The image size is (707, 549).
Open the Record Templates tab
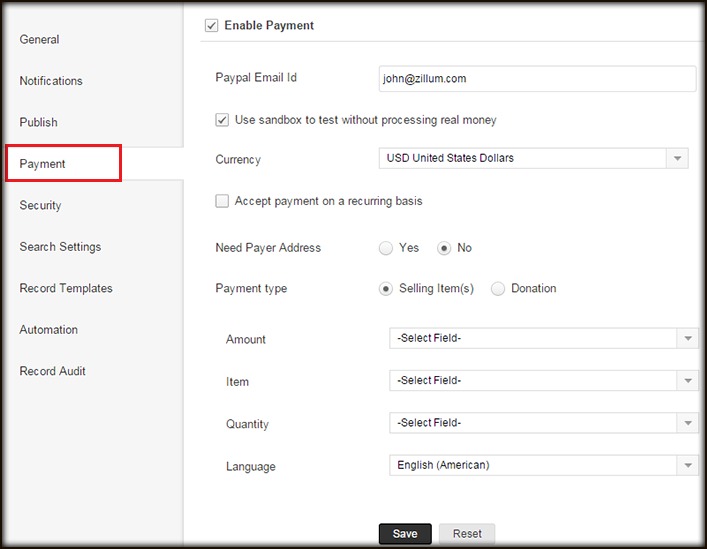[x=66, y=288]
